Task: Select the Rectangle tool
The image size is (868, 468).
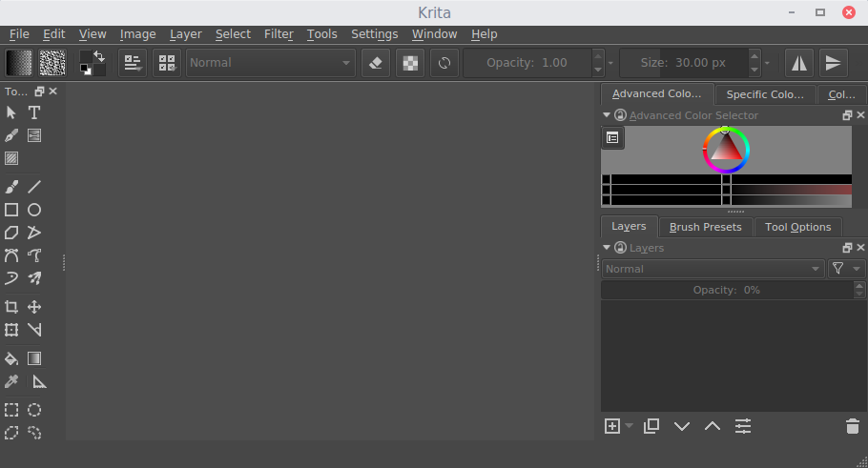Action: click(x=11, y=210)
